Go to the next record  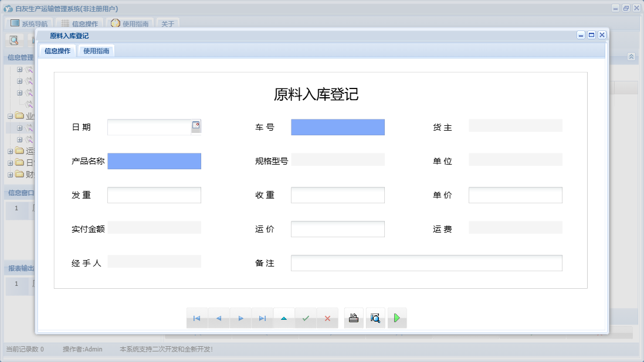click(x=240, y=318)
